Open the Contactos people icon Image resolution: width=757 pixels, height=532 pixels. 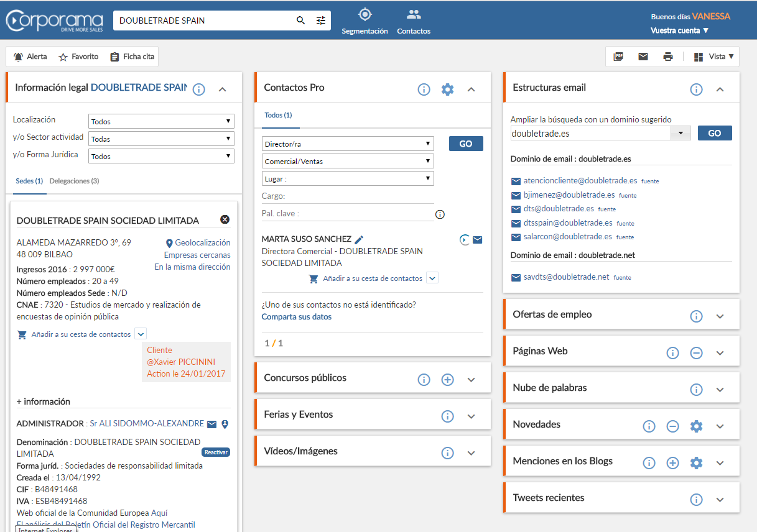pyautogui.click(x=414, y=14)
